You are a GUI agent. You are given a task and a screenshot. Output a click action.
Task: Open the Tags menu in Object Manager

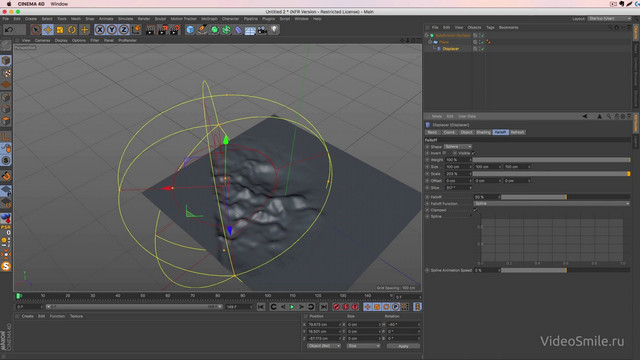[x=490, y=27]
